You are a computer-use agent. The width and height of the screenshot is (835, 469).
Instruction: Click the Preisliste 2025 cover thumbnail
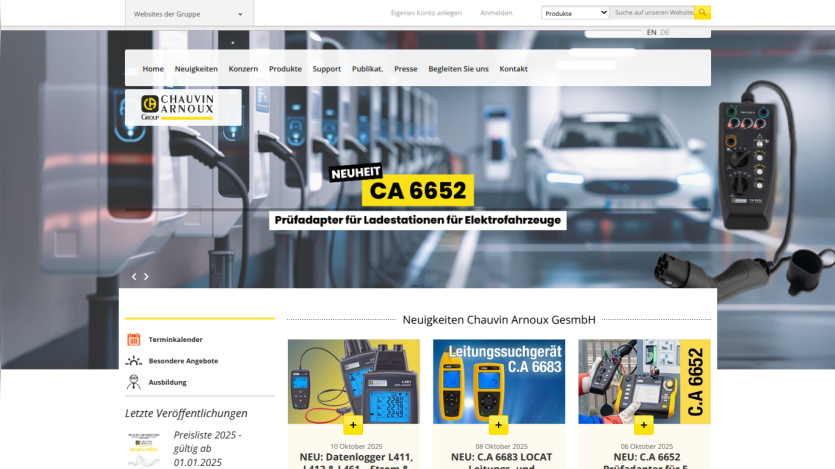(x=144, y=450)
